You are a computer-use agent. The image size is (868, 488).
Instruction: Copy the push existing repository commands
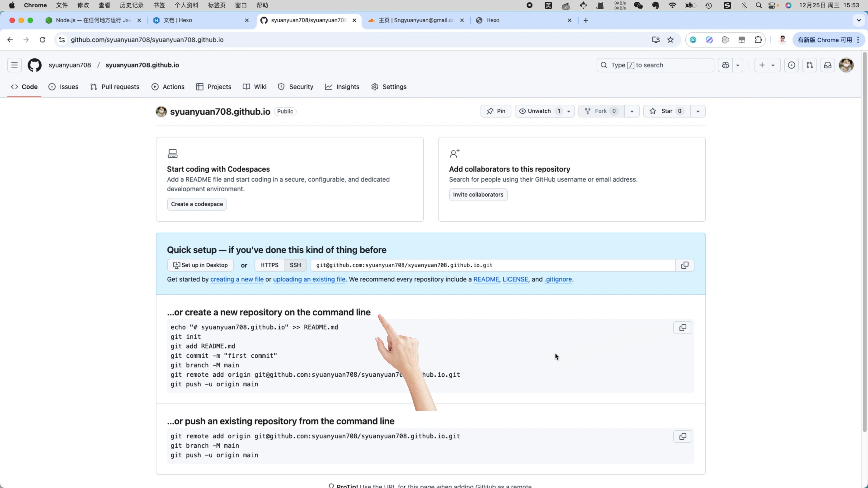pyautogui.click(x=682, y=436)
